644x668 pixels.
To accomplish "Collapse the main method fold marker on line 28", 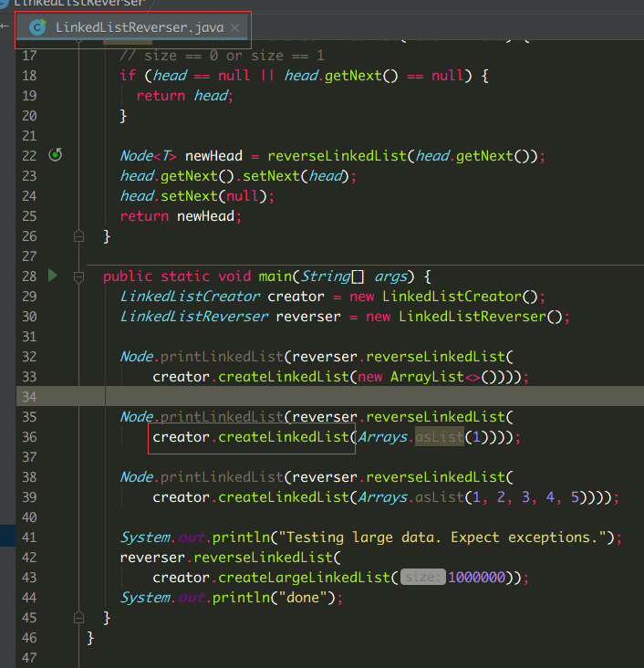I will [78, 277].
